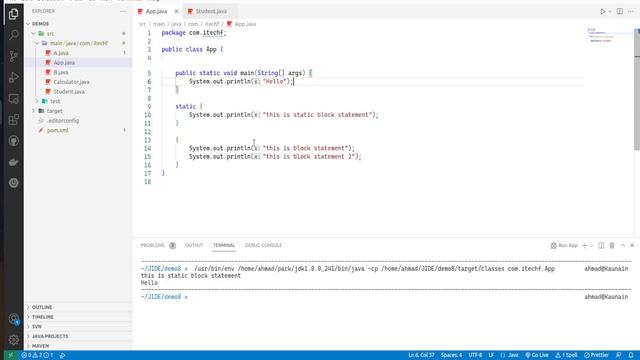Change end of line sequence LF
The height and width of the screenshot is (360, 640).
pyautogui.click(x=491, y=355)
